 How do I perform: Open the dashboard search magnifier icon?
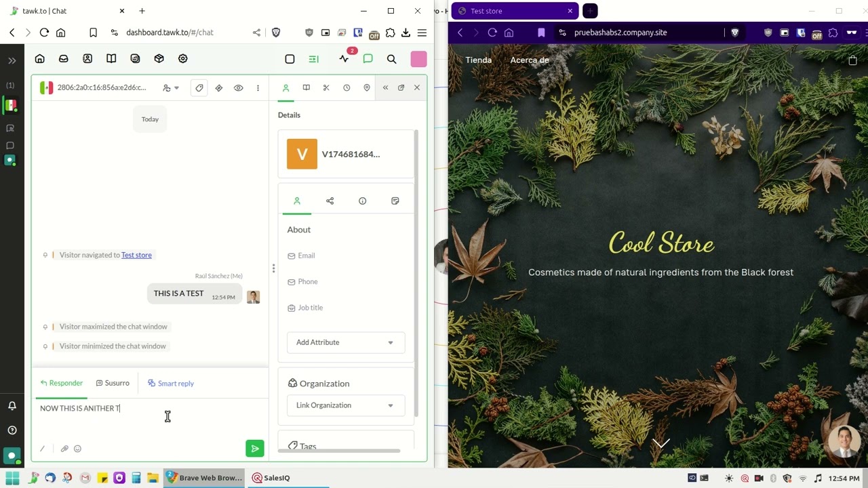391,60
